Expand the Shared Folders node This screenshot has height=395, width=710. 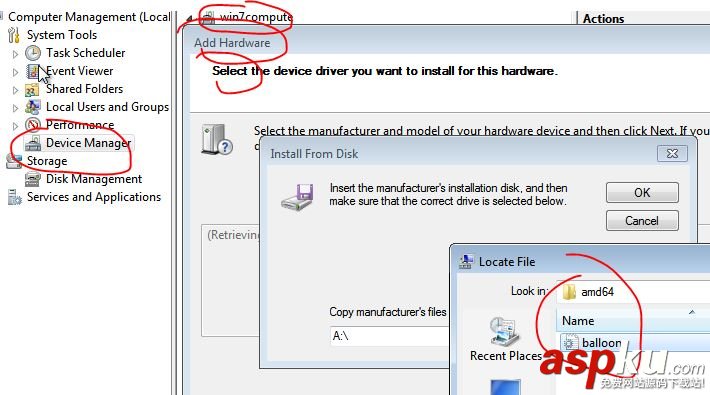click(x=15, y=90)
